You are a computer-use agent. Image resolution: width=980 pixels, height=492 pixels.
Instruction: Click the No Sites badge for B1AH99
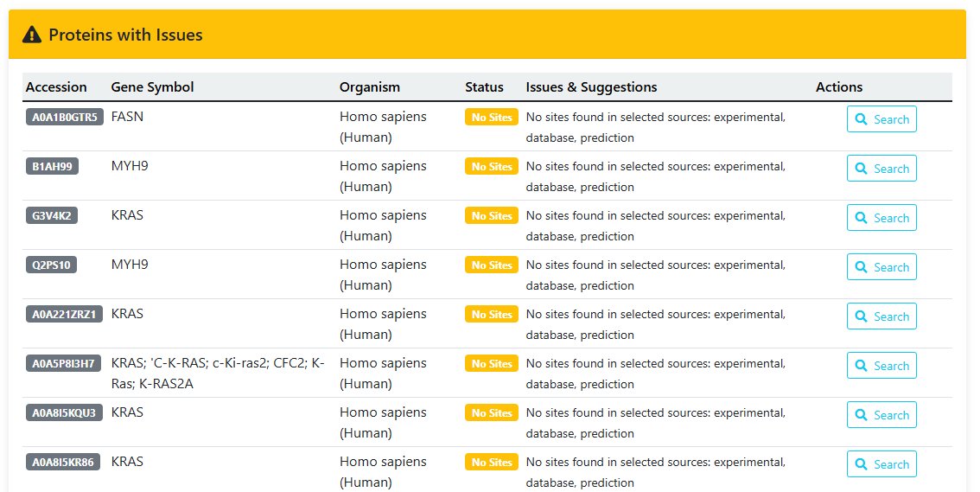click(491, 166)
